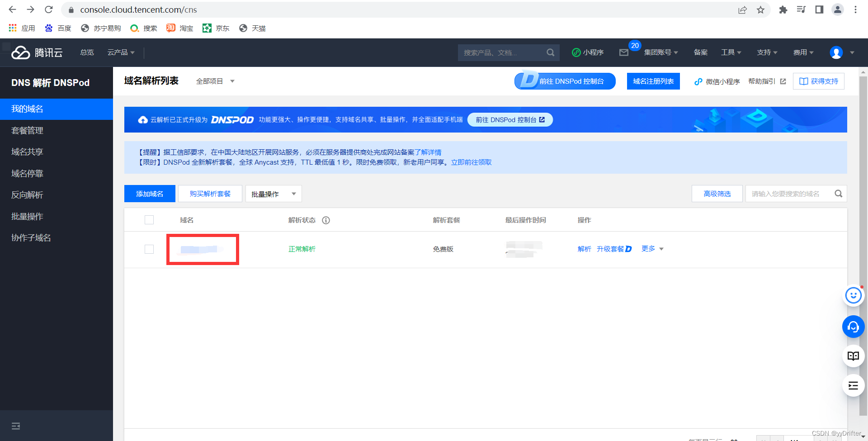
Task: Check the first domain row checkbox
Action: (x=149, y=249)
